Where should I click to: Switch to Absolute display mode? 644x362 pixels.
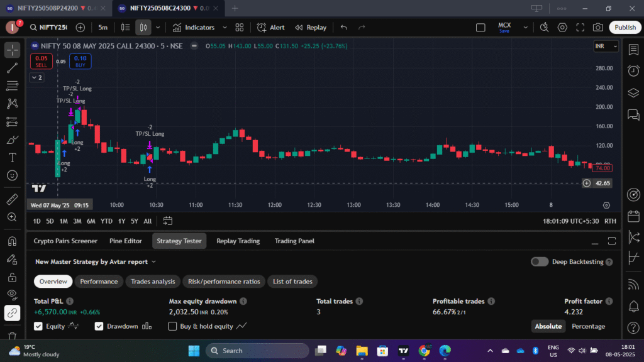548,326
